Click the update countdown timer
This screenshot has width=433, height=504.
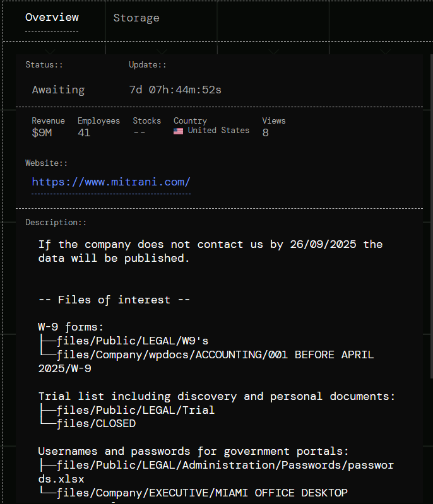[175, 90]
